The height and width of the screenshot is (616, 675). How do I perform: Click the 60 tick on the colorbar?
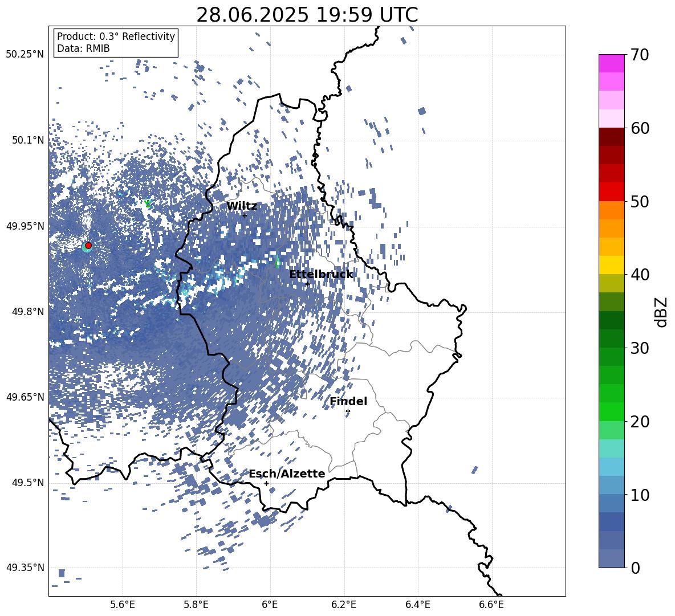640,128
